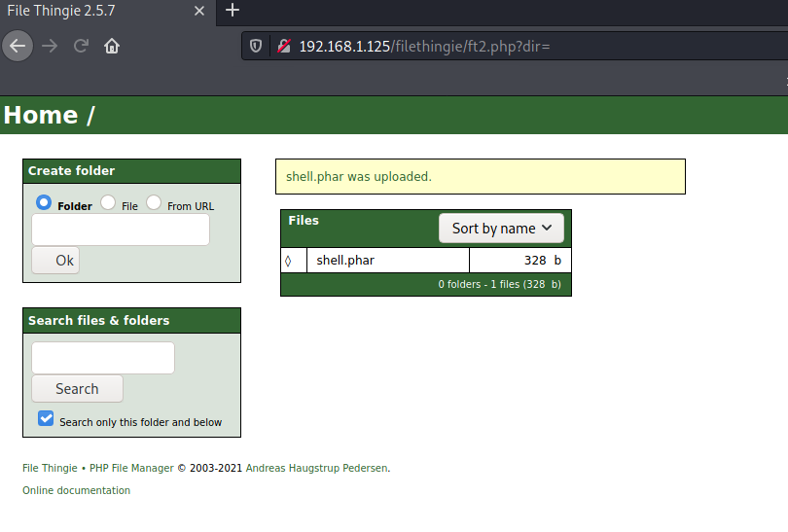Open the shell.phar file link
This screenshot has height=532, width=788.
pyautogui.click(x=345, y=261)
